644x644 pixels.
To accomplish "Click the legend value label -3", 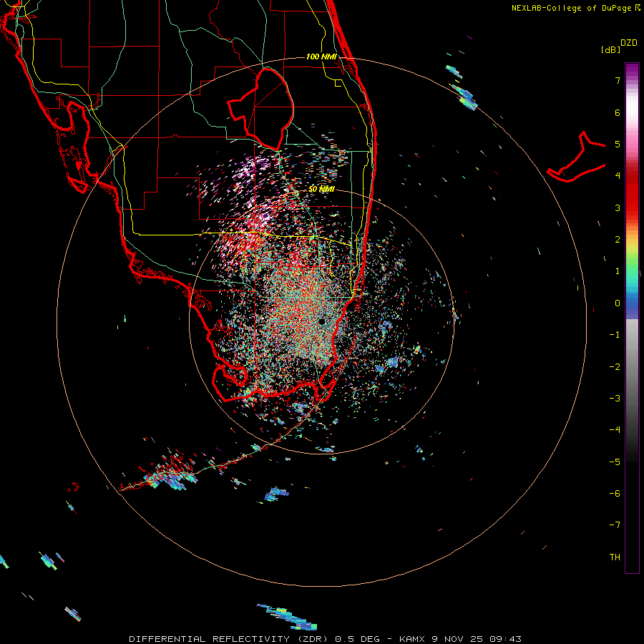I will 615,399.
